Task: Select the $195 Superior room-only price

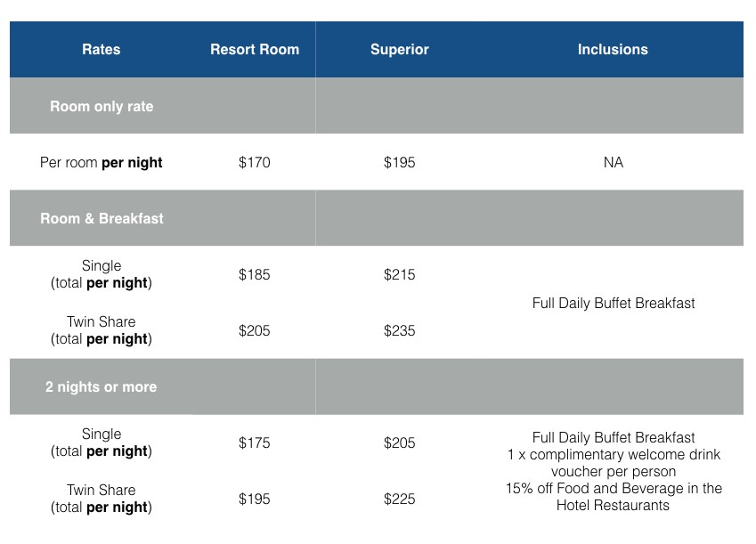Action: [x=399, y=163]
